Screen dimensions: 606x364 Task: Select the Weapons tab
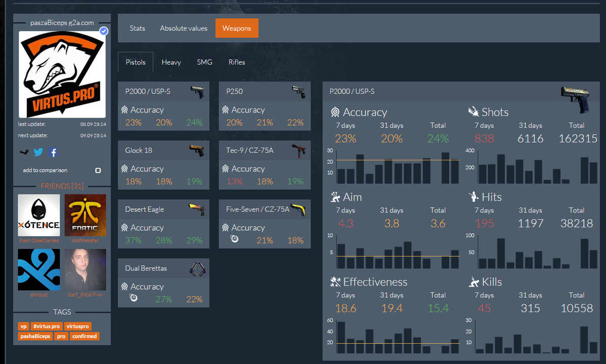click(x=237, y=28)
